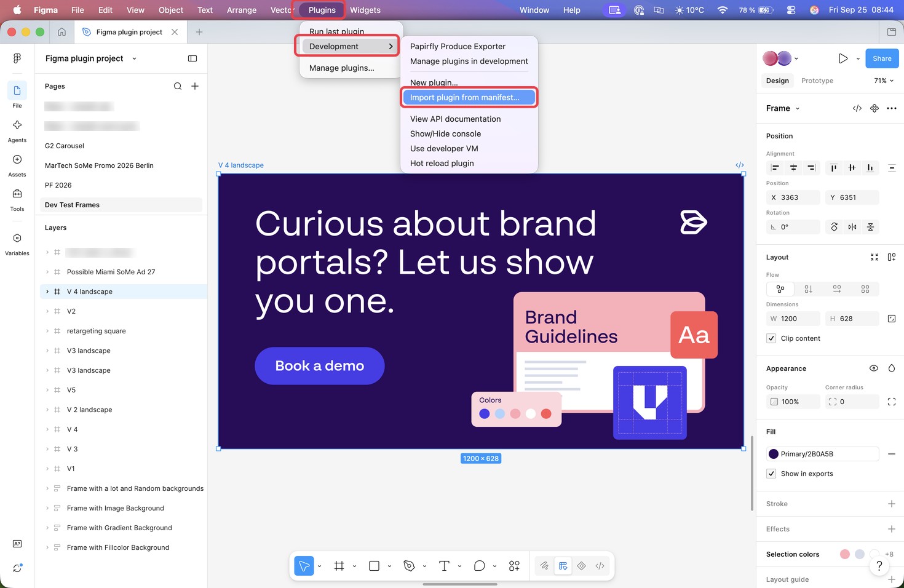Open the Present options dropdown arrow
The height and width of the screenshot is (588, 904).
click(x=858, y=58)
